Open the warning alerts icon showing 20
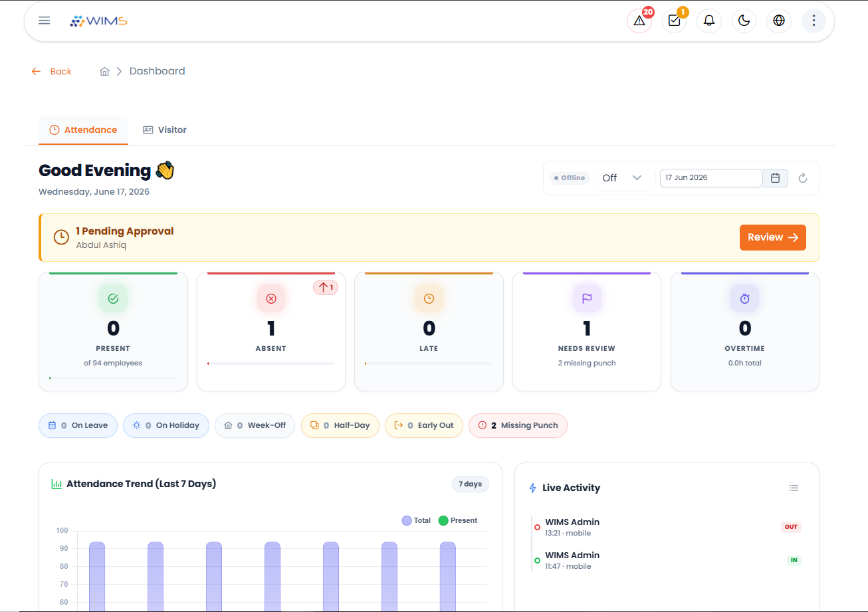This screenshot has width=868, height=612. [639, 21]
